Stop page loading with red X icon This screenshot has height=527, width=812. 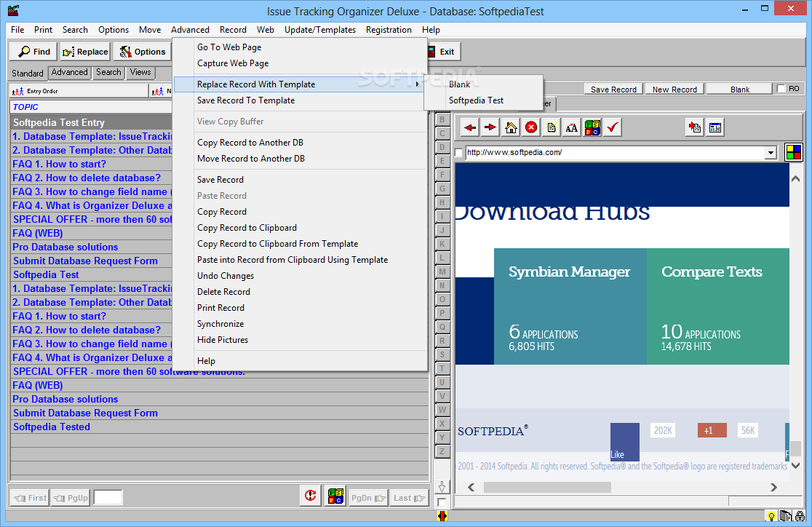click(531, 127)
